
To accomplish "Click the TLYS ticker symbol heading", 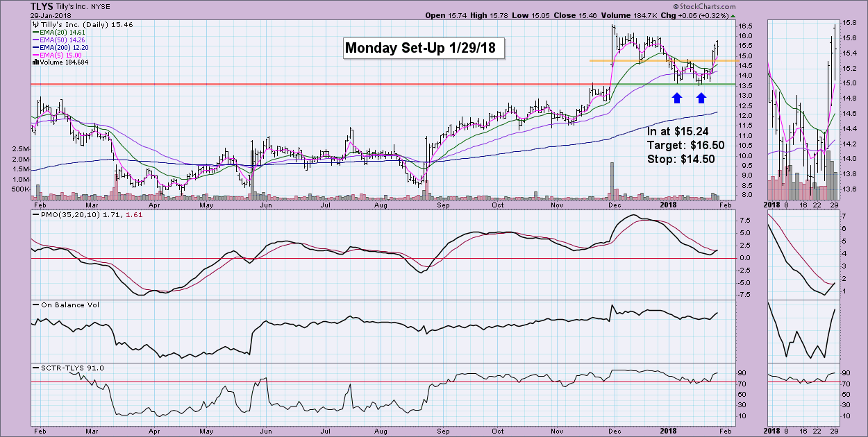I will (x=43, y=6).
